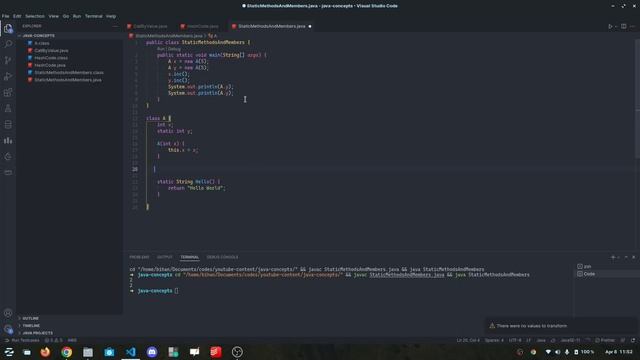640x360 pixels.
Task: Open editor More Actions ellipsis
Action: (632, 26)
